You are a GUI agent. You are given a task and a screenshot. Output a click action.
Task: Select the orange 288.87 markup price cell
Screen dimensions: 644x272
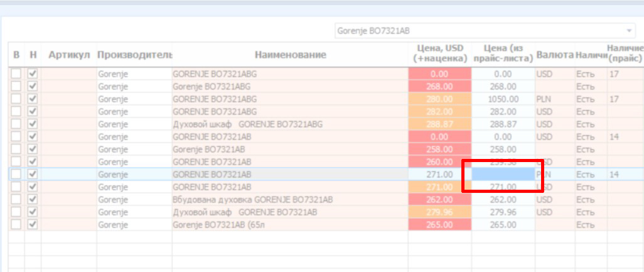pyautogui.click(x=440, y=124)
